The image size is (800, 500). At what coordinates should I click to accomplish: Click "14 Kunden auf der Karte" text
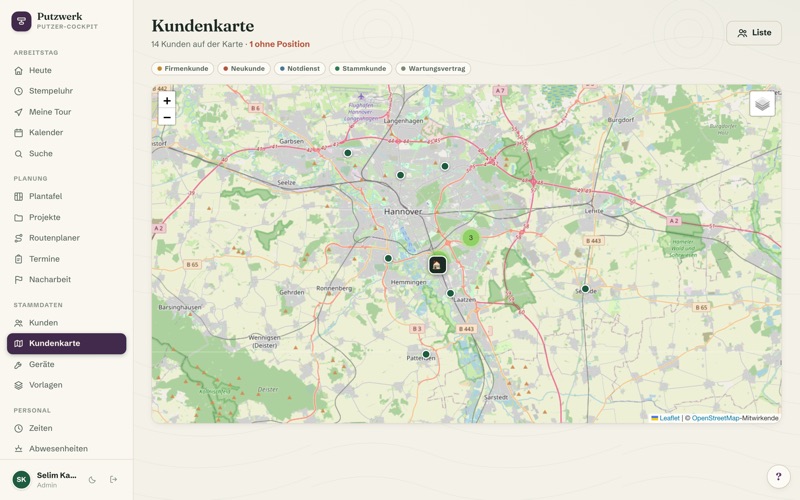tap(197, 44)
